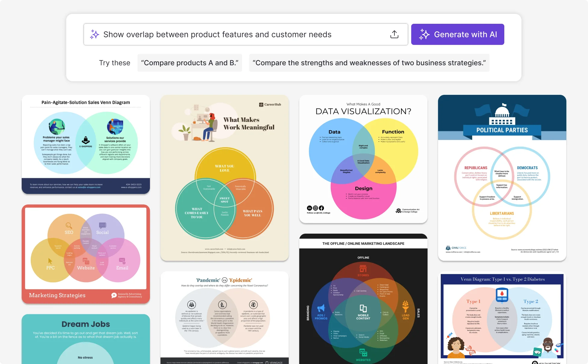Open the Marketing Strategies Venn template

click(x=86, y=254)
